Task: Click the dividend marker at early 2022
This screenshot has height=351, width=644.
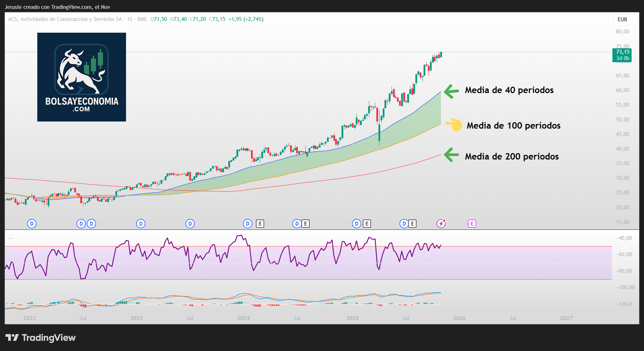Action: click(x=32, y=223)
